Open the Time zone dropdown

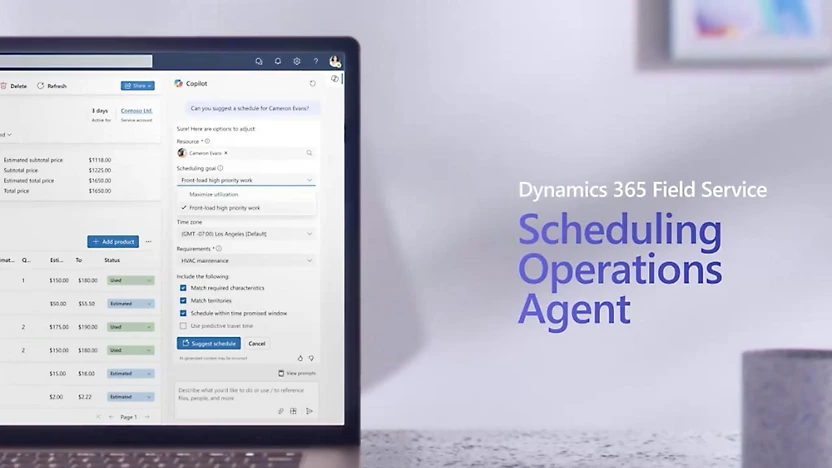[x=309, y=234]
